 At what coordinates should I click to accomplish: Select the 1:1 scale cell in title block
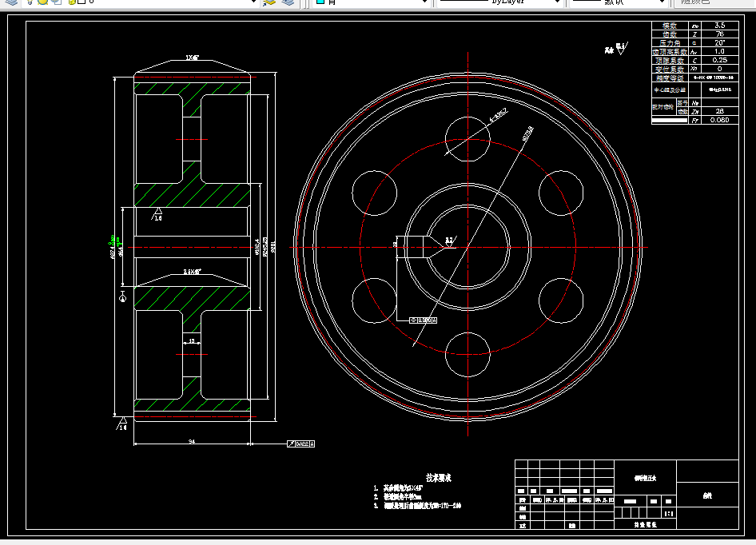[x=669, y=514]
